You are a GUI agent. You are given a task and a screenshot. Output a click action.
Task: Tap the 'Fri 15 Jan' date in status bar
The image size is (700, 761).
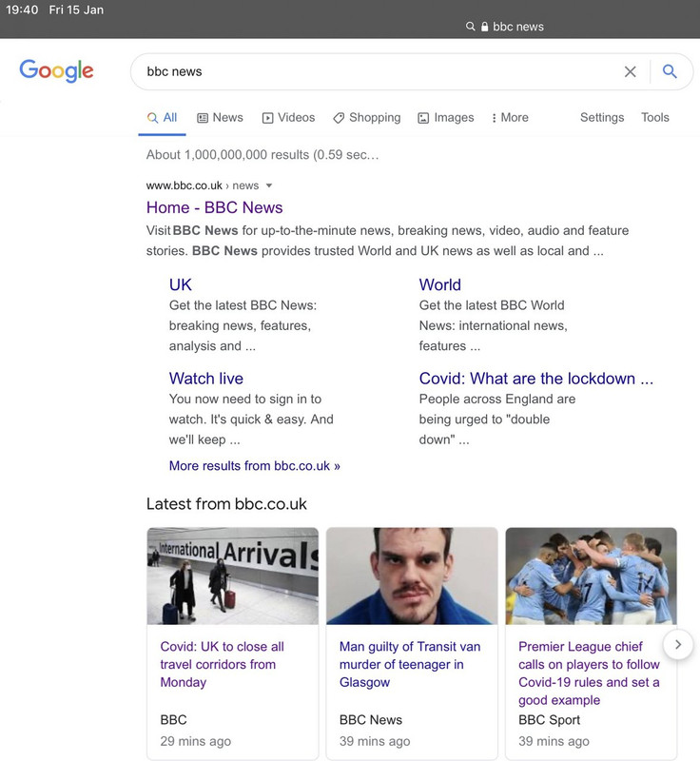tap(76, 10)
